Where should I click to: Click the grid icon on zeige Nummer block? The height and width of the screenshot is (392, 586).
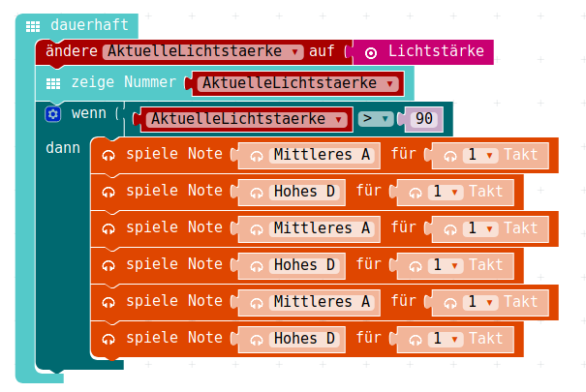(53, 83)
